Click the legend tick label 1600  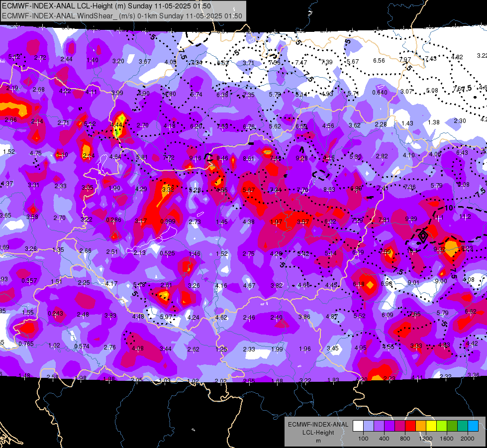(447, 439)
